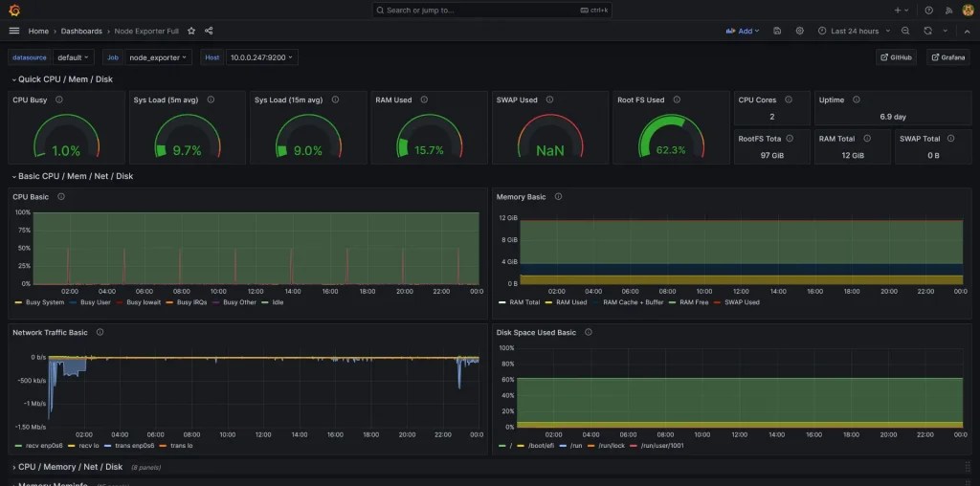This screenshot has width=980, height=486.
Task: Click CPU Basic panel info icon
Action: coord(60,196)
